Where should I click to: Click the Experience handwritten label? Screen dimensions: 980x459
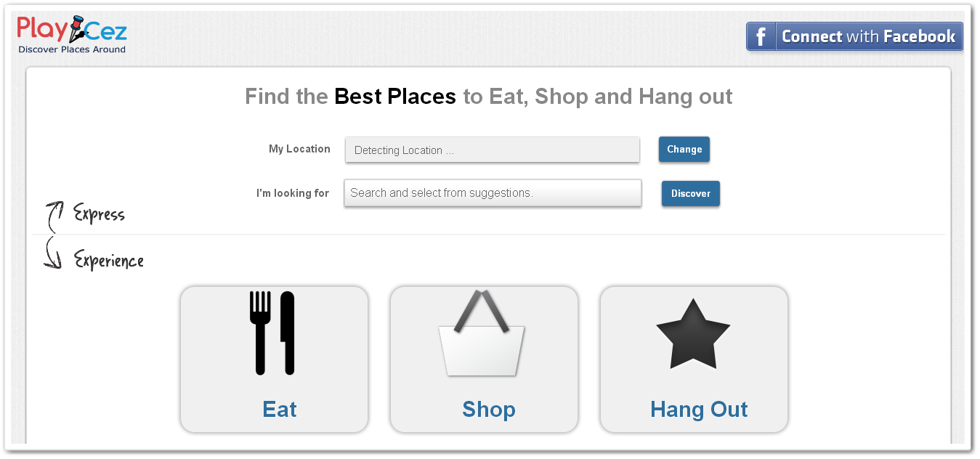pos(109,260)
